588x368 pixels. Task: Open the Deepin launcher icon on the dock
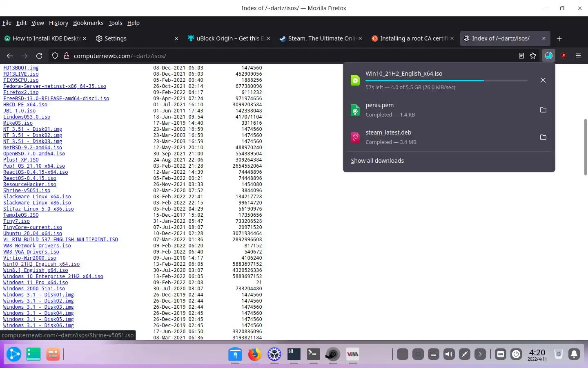tap(14, 354)
